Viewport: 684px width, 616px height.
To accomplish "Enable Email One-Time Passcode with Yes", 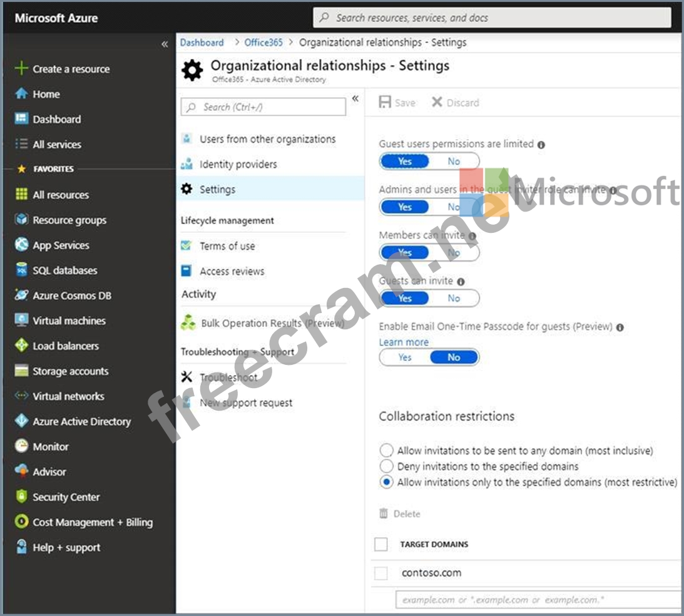I will (405, 357).
